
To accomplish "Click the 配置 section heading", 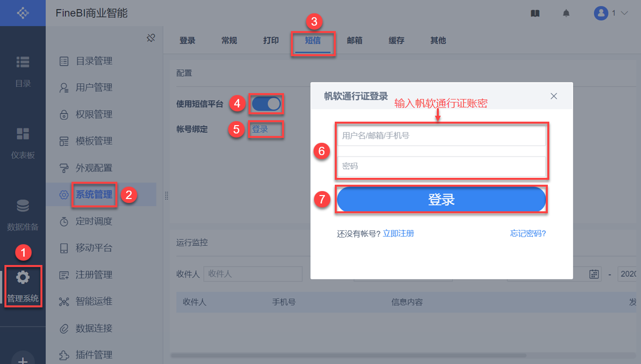I will [x=184, y=73].
